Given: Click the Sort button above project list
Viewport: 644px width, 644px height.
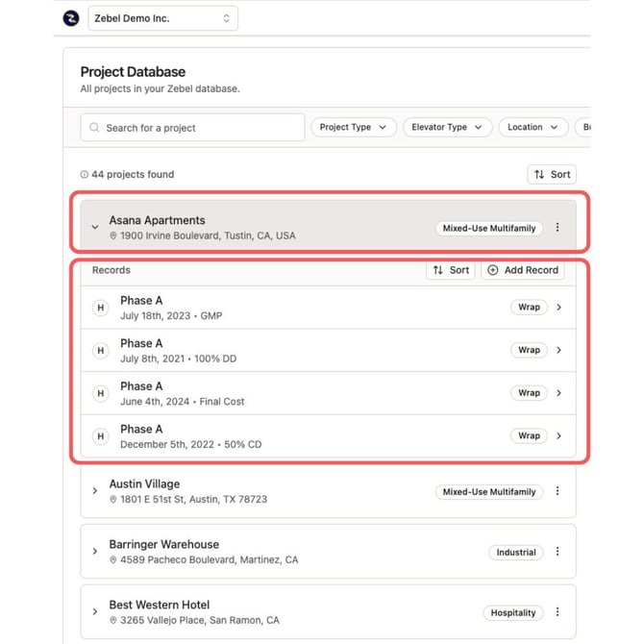Looking at the screenshot, I should pos(552,174).
